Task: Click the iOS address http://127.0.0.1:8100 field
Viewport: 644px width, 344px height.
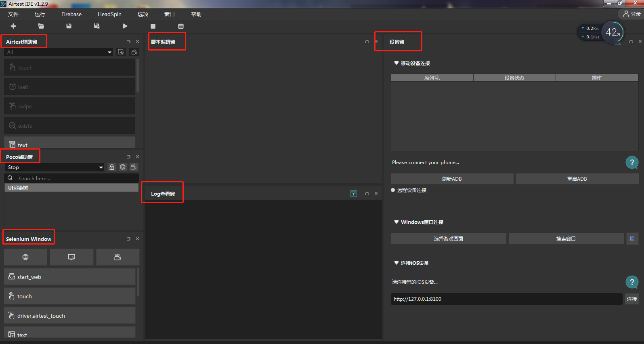Action: (506, 299)
